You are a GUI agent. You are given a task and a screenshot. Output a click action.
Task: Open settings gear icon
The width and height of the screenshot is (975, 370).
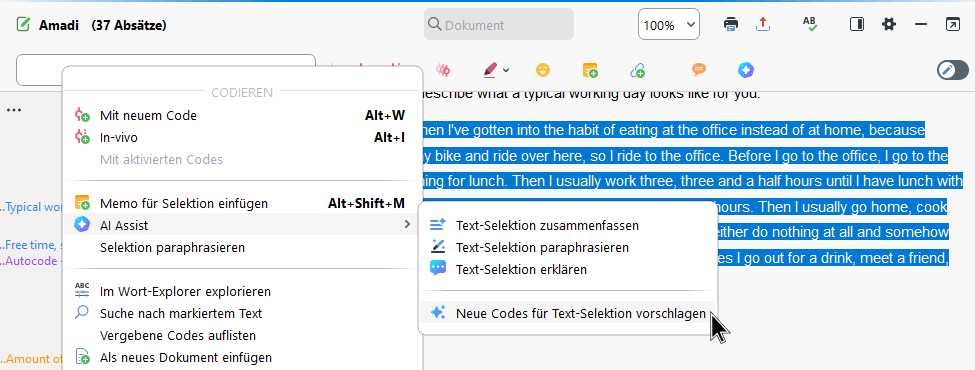click(x=889, y=25)
